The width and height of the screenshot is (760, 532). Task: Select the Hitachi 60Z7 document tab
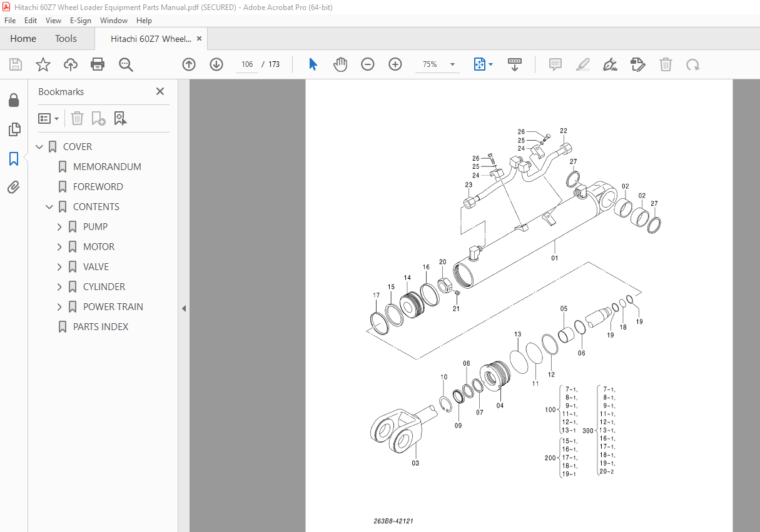(151, 39)
